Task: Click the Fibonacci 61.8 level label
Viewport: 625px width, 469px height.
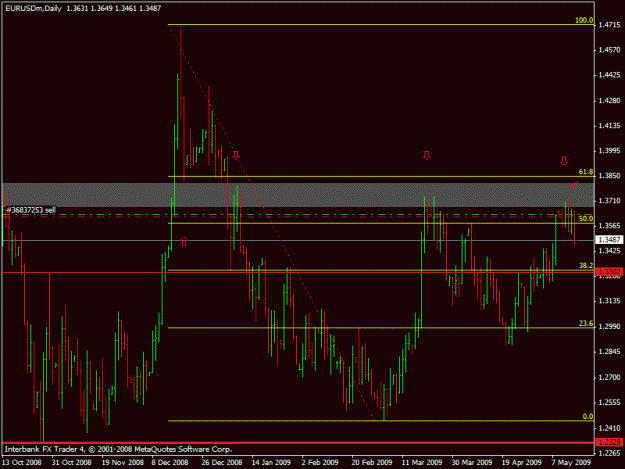Action: coord(586,172)
